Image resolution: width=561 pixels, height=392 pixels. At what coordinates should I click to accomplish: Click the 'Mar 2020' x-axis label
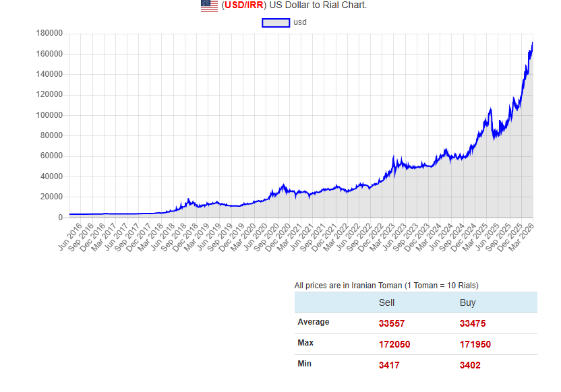tap(243, 236)
